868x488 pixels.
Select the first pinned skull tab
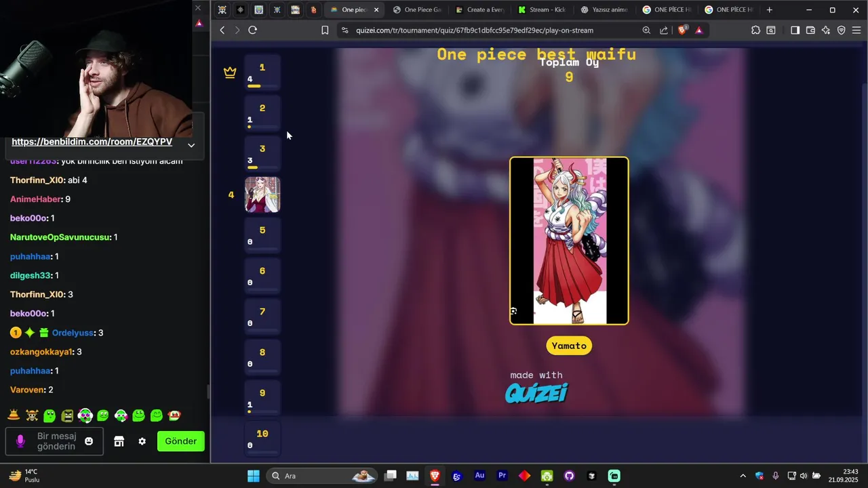pos(222,9)
